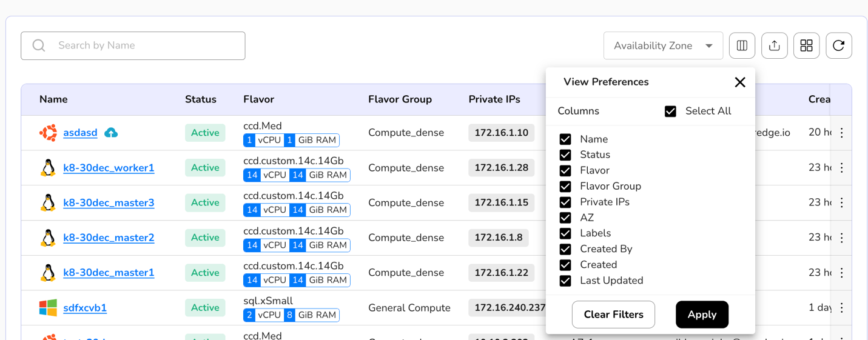Click the refresh icon
Viewport: 868px width, 340px height.
pos(839,45)
